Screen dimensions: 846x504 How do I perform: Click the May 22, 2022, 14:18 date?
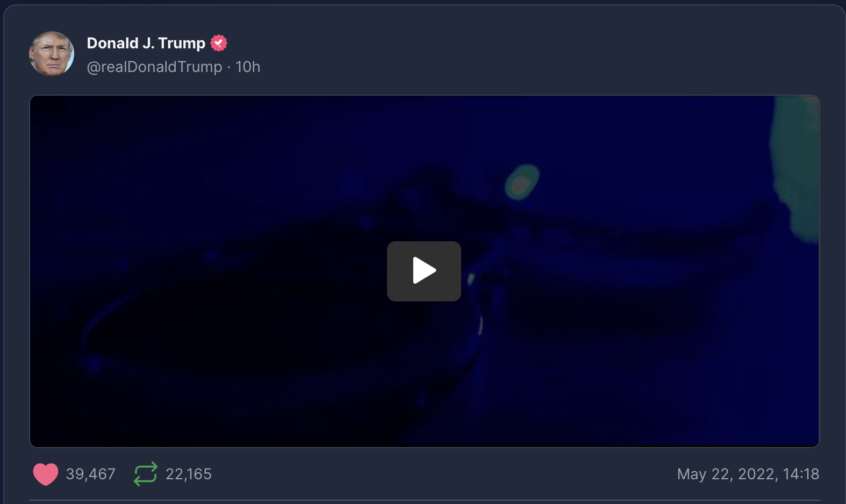(x=748, y=474)
